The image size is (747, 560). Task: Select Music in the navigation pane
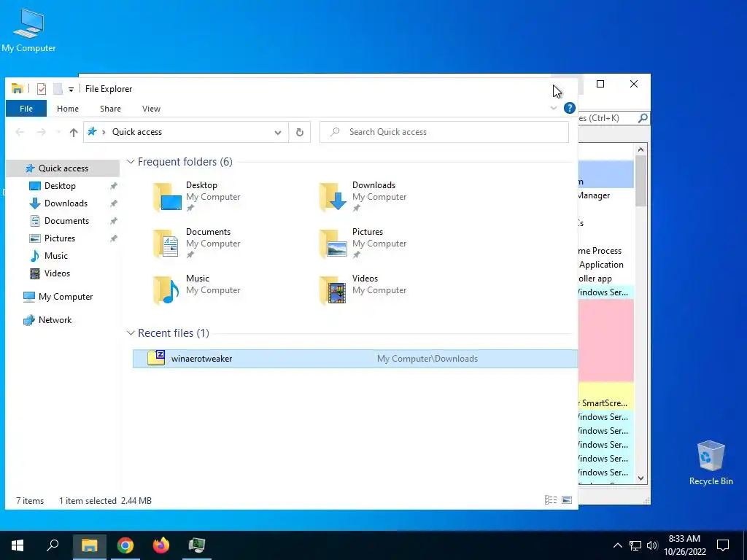coord(55,256)
